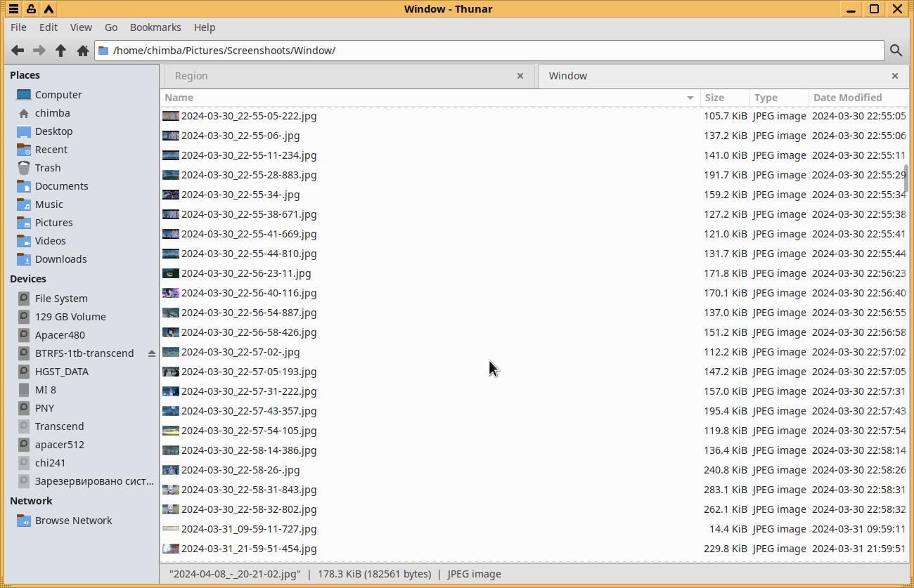Screen dimensions: 914x588
Task: Open the parent folder with up arrow
Action: (x=61, y=51)
